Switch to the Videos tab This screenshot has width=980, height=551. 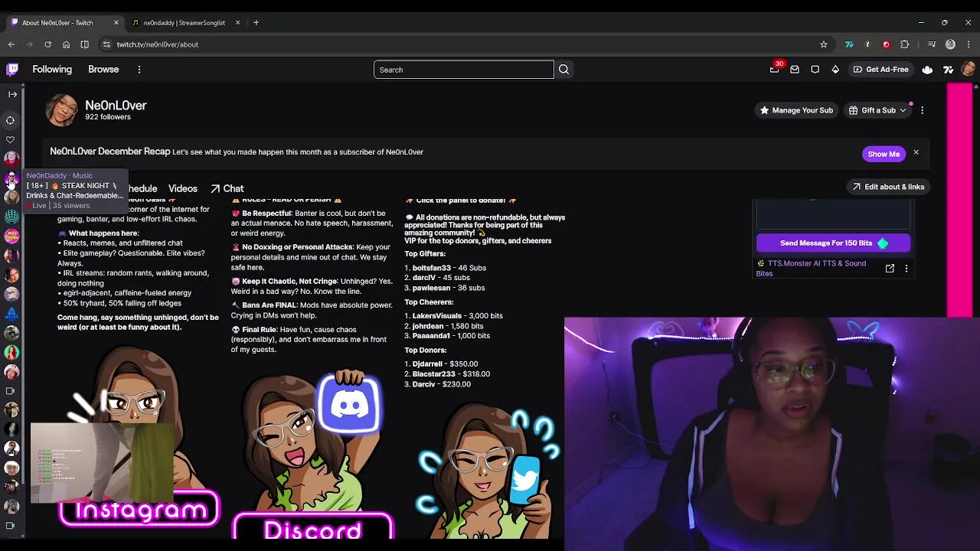click(x=183, y=188)
